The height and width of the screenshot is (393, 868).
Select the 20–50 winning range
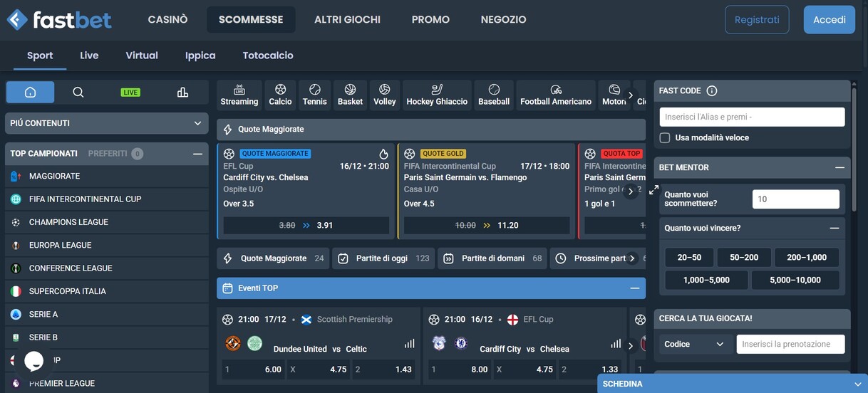coord(689,258)
